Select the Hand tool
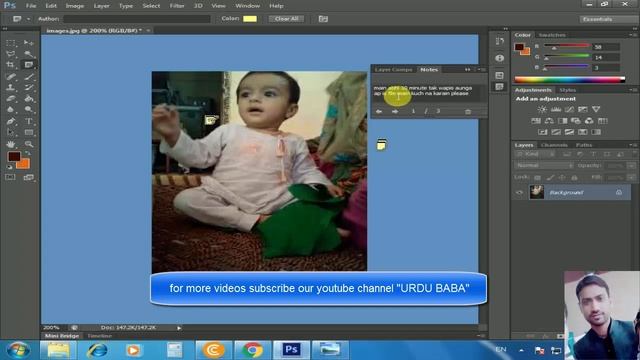640x360 pixels. click(x=11, y=144)
